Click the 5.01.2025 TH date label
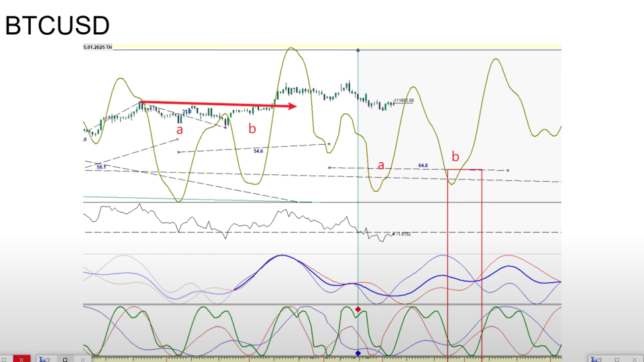This screenshot has height=362, width=644. point(98,47)
